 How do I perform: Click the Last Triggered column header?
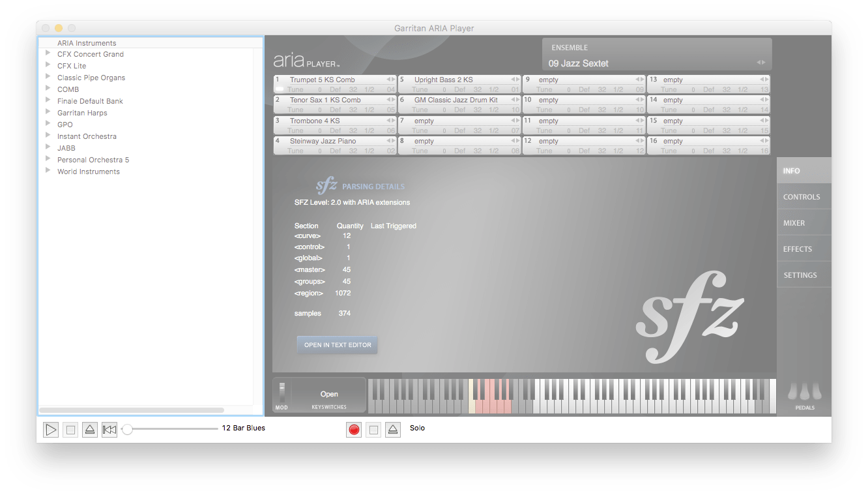click(394, 226)
